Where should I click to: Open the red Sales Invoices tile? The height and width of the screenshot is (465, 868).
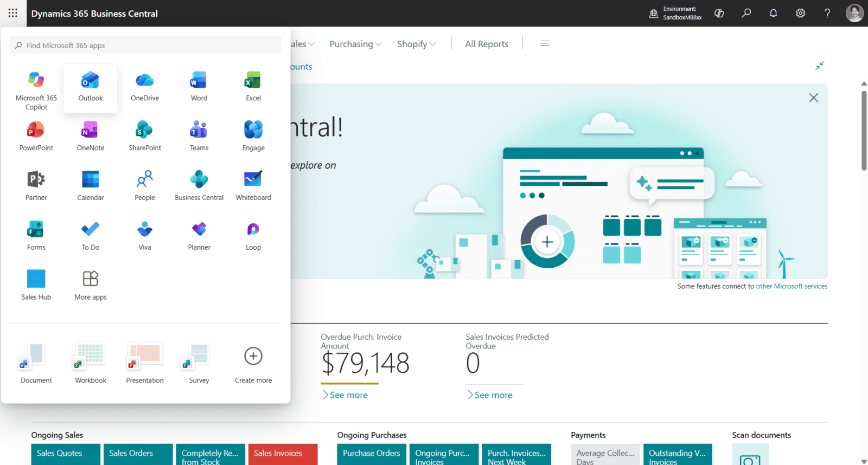point(283,454)
